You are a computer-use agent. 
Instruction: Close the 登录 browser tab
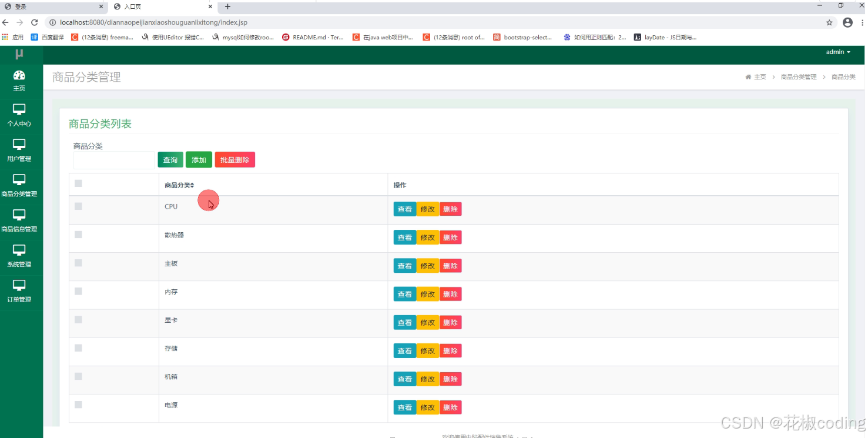[x=101, y=6]
